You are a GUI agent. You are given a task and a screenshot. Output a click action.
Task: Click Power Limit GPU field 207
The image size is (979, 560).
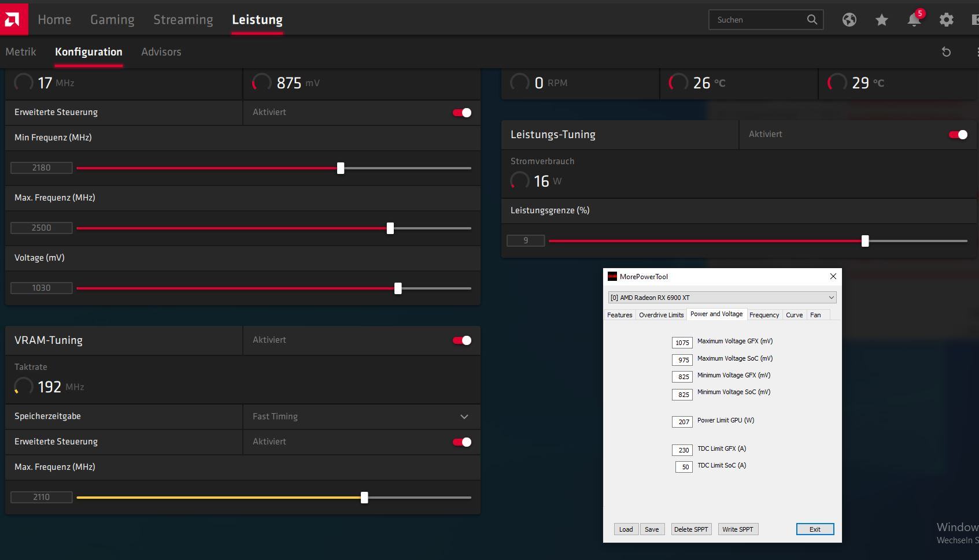pos(682,422)
